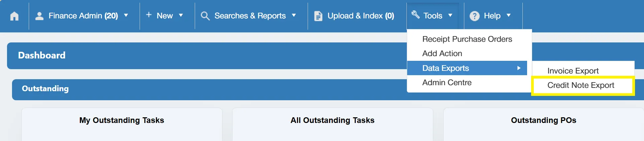Image resolution: width=644 pixels, height=141 pixels.
Task: Open the Searches & Reports dropdown arrow
Action: [294, 15]
